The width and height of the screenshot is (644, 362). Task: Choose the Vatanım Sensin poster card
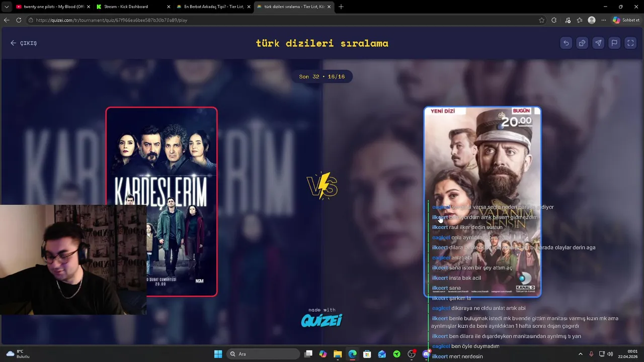(x=482, y=202)
